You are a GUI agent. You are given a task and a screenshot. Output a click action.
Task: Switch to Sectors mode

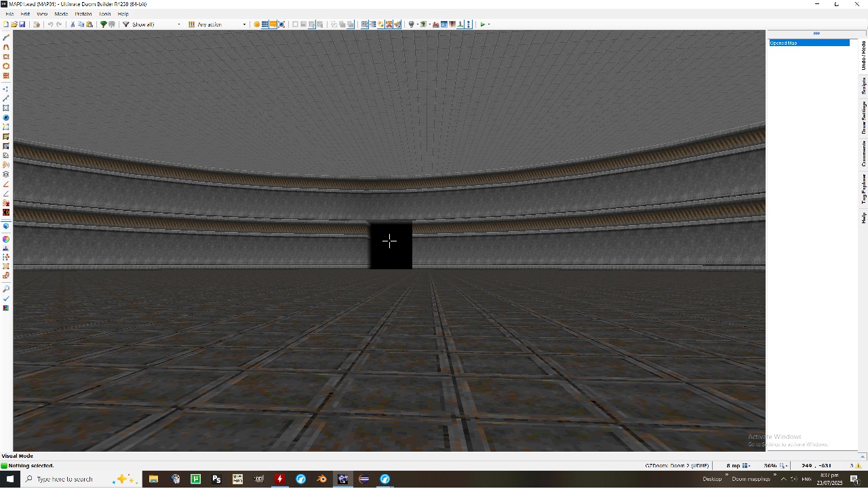click(6, 108)
